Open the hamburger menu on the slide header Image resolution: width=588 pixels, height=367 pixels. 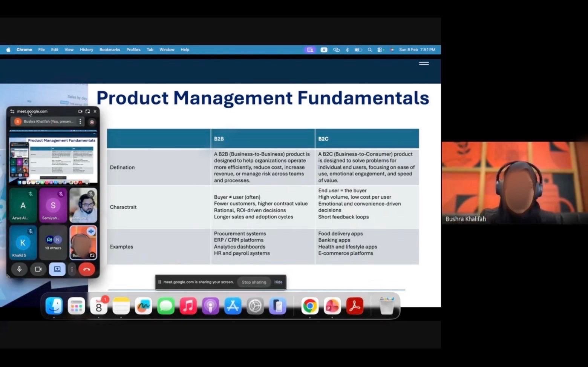tap(424, 64)
